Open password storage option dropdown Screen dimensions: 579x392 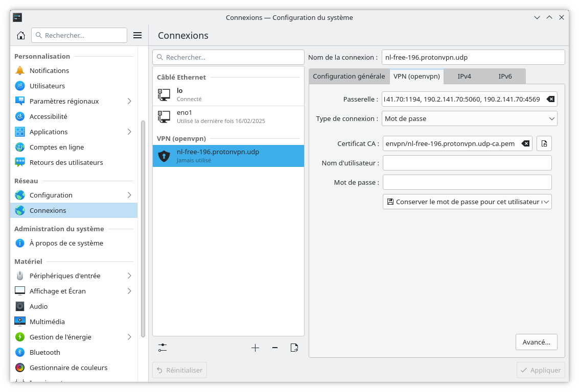(467, 202)
